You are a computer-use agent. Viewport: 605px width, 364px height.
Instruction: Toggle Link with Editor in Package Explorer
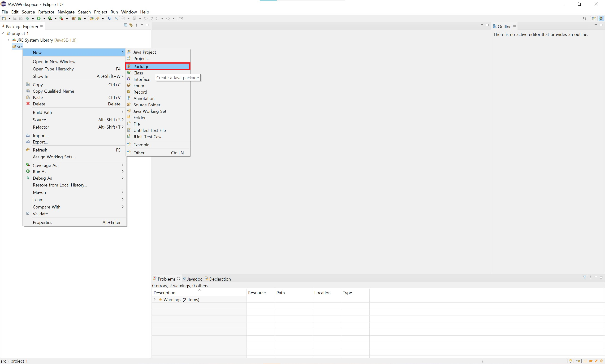[131, 25]
